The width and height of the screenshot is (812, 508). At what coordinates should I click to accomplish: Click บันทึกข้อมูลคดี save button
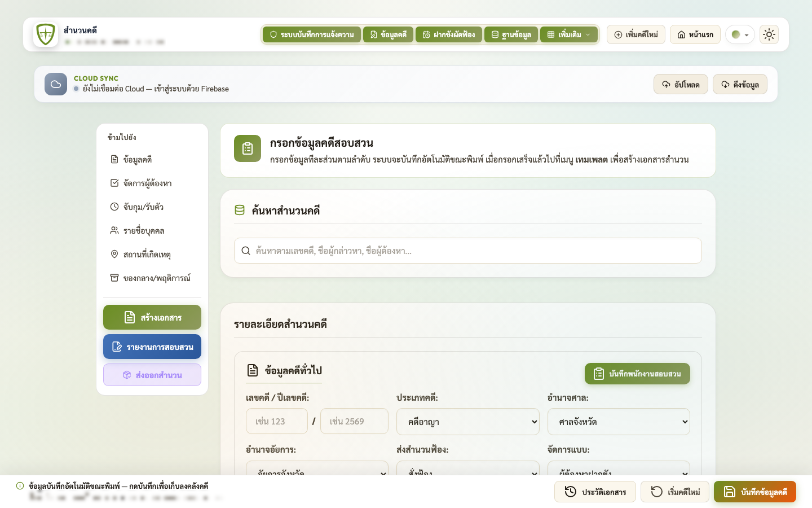[755, 492]
